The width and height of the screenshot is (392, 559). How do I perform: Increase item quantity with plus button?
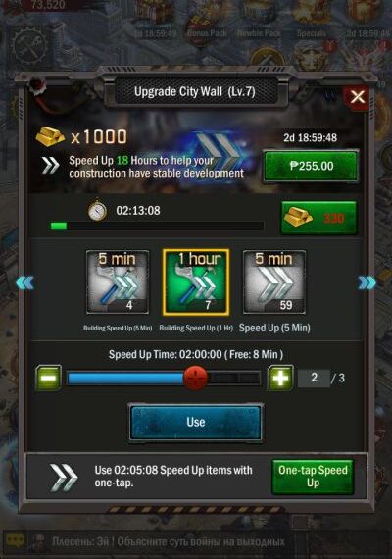(280, 378)
